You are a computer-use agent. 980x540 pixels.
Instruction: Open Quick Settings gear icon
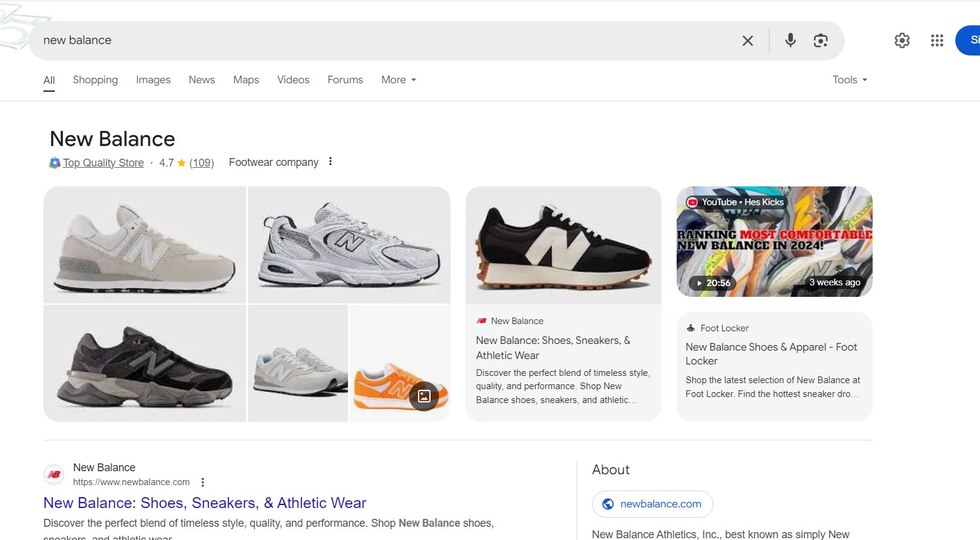click(902, 40)
